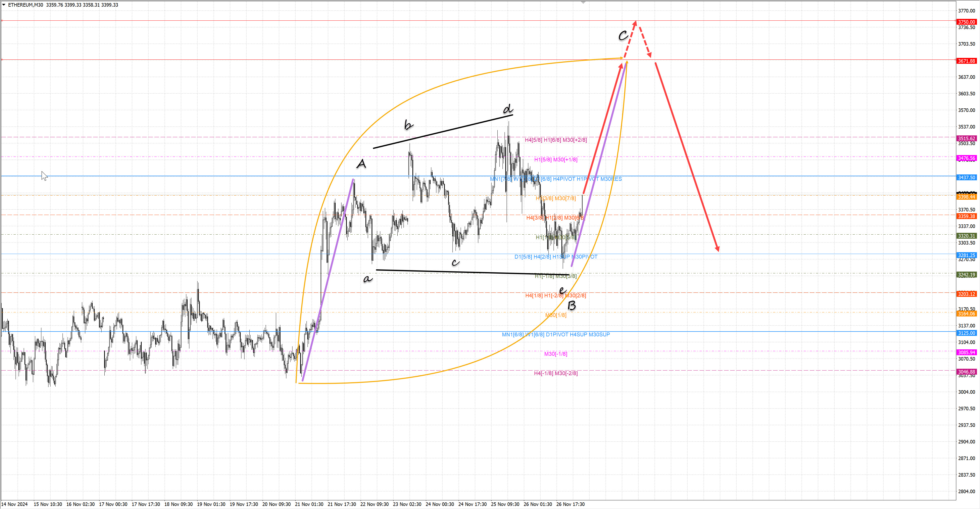Click the ETHEREUM,M30 chart title

coord(26,5)
